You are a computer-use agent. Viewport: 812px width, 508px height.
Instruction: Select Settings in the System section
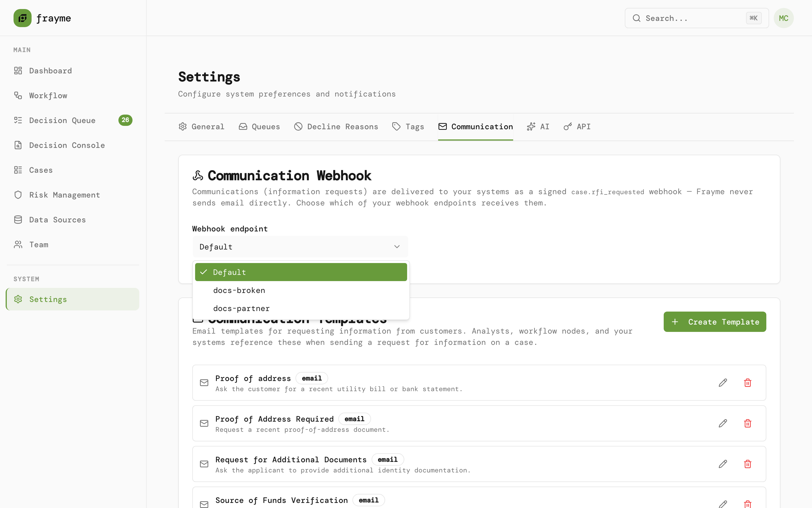coord(73,299)
